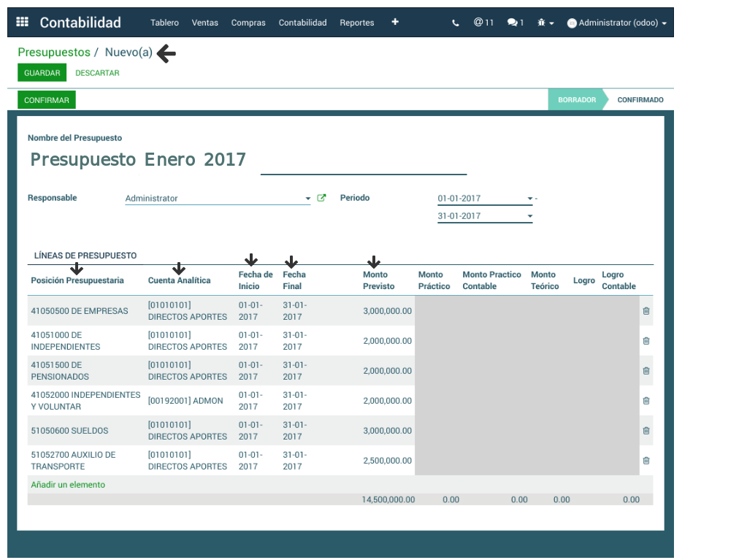The image size is (747, 560).
Task: Open the @ mentions notification counter
Action: (x=483, y=23)
